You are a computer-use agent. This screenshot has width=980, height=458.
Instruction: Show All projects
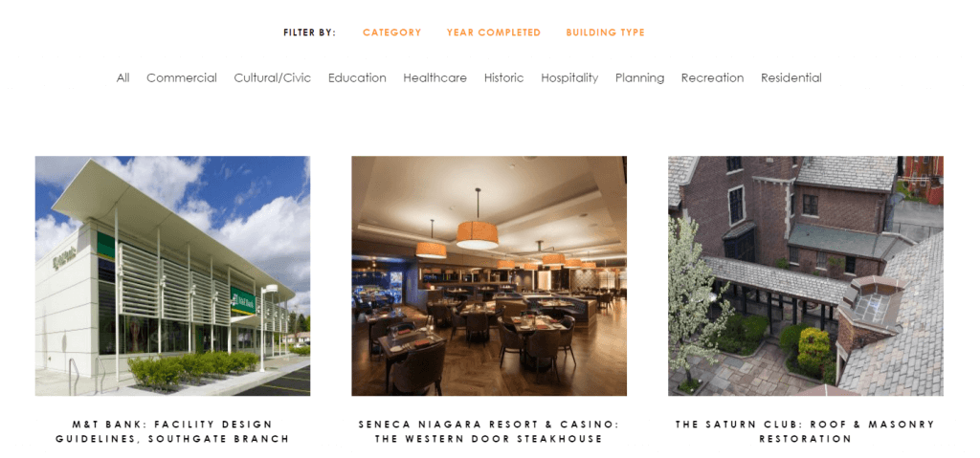coord(123,78)
